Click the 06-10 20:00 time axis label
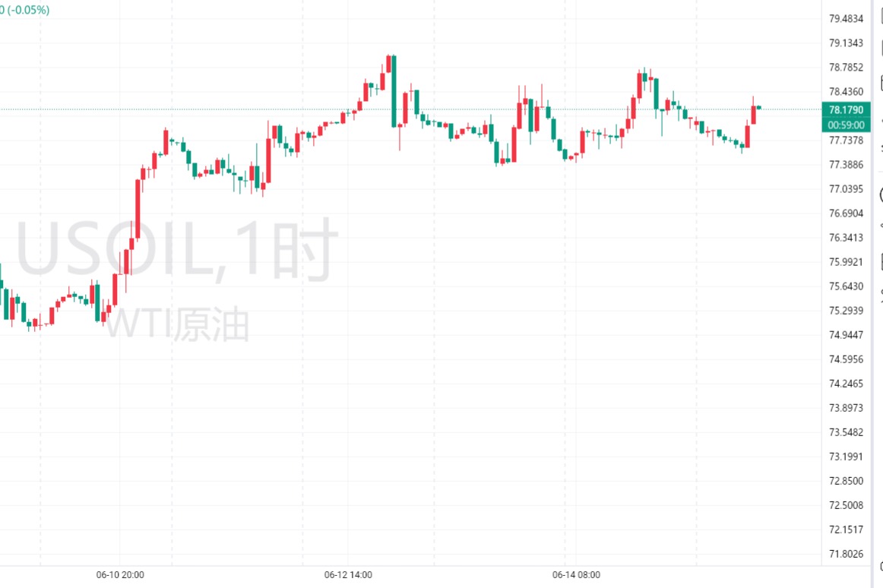This screenshot has width=883, height=588. click(x=120, y=575)
